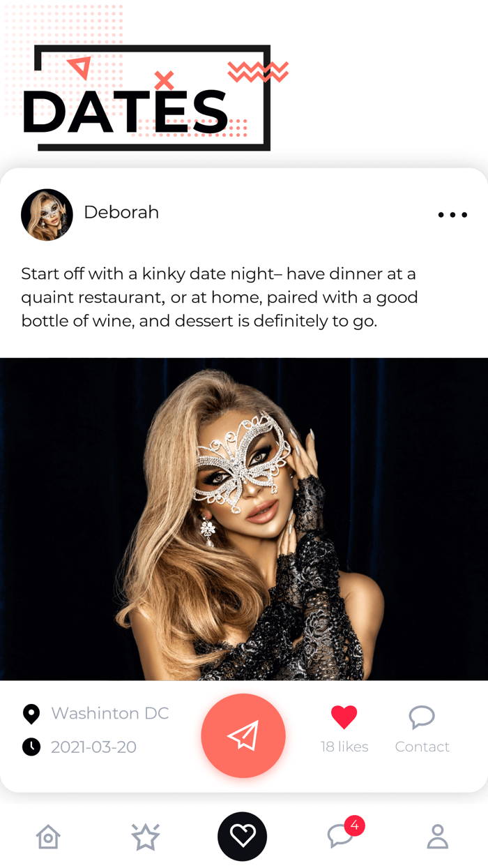This screenshot has width=488, height=868.
Task: Open messages chat icon with badge
Action: (x=340, y=836)
